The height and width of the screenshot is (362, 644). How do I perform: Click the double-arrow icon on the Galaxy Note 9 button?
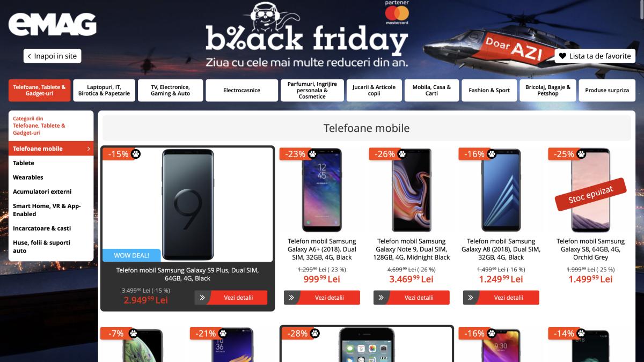(381, 298)
